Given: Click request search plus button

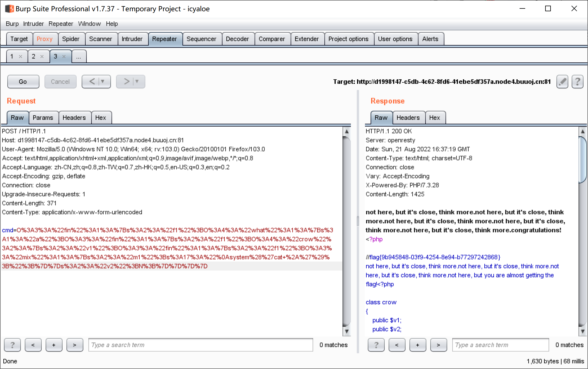Looking at the screenshot, I should [54, 345].
